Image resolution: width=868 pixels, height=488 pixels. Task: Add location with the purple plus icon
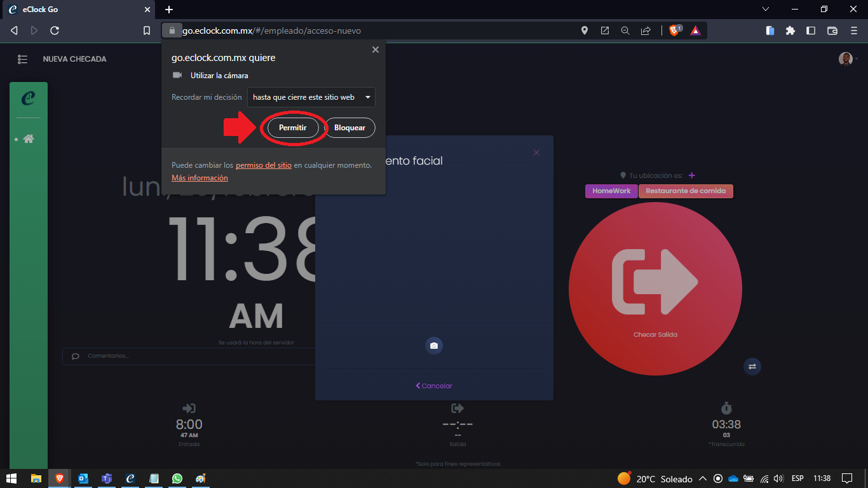[x=692, y=175]
